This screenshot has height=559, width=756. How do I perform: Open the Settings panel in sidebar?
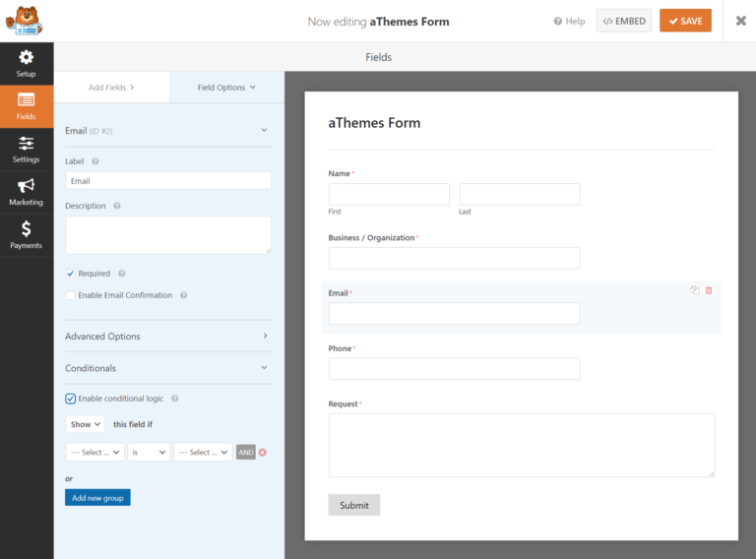[26, 150]
